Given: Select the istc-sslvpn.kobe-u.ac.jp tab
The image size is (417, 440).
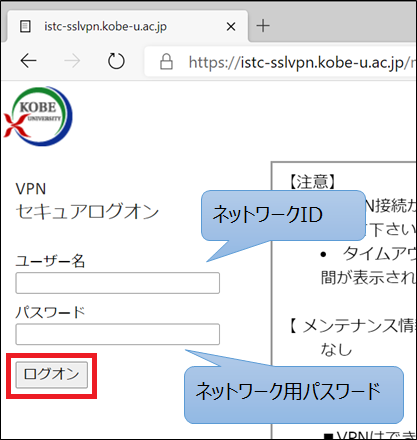Looking at the screenshot, I should tap(127, 26).
